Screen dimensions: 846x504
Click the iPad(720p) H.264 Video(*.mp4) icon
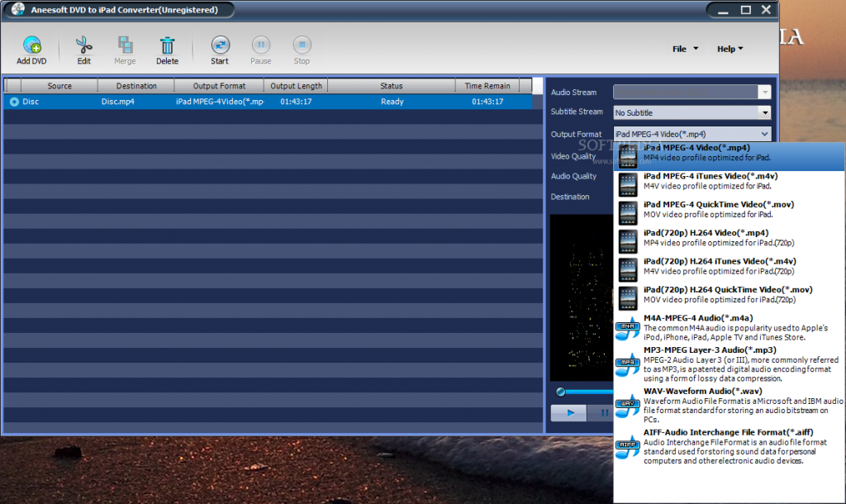pos(628,241)
